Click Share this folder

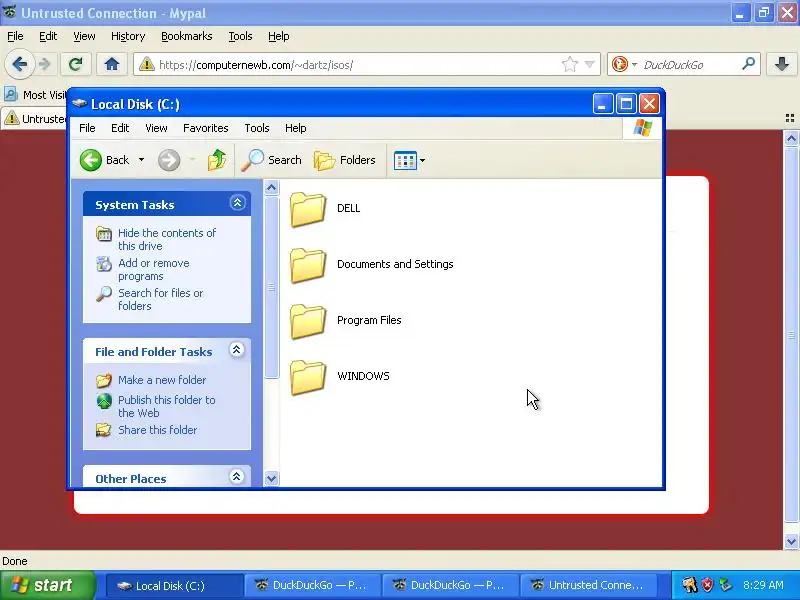coord(157,430)
